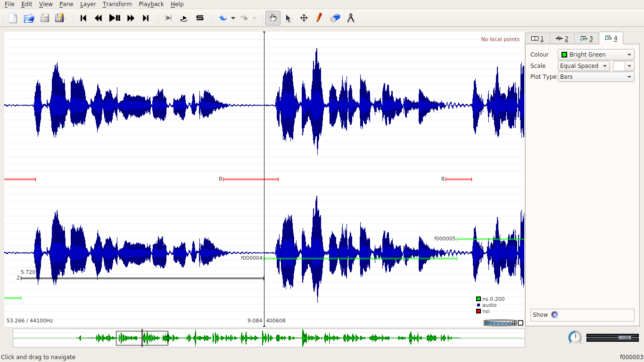The height and width of the screenshot is (362, 644).
Task: Open the Transform menu
Action: point(117,4)
